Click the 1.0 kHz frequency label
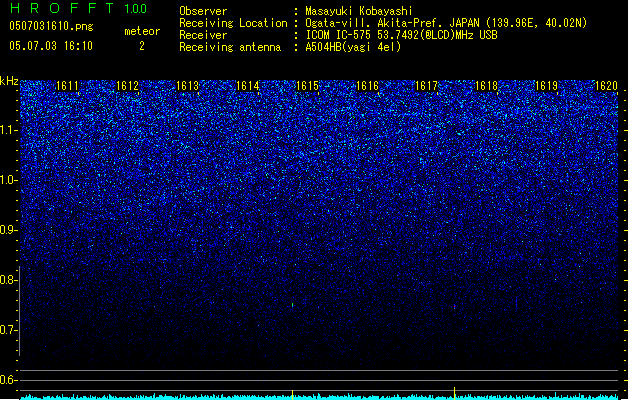This screenshot has width=629, height=400. (9, 180)
